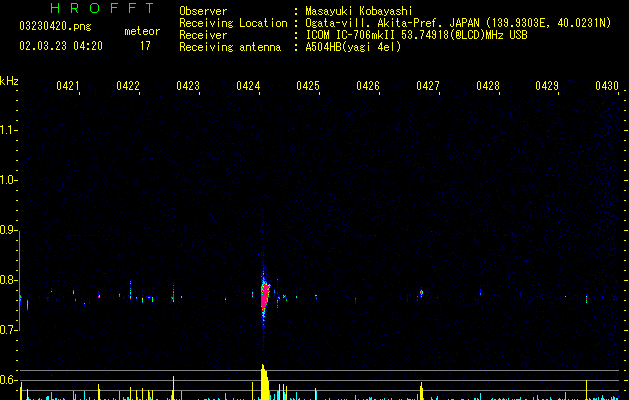Click time marker 0425
The image size is (629, 400).
tap(308, 86)
